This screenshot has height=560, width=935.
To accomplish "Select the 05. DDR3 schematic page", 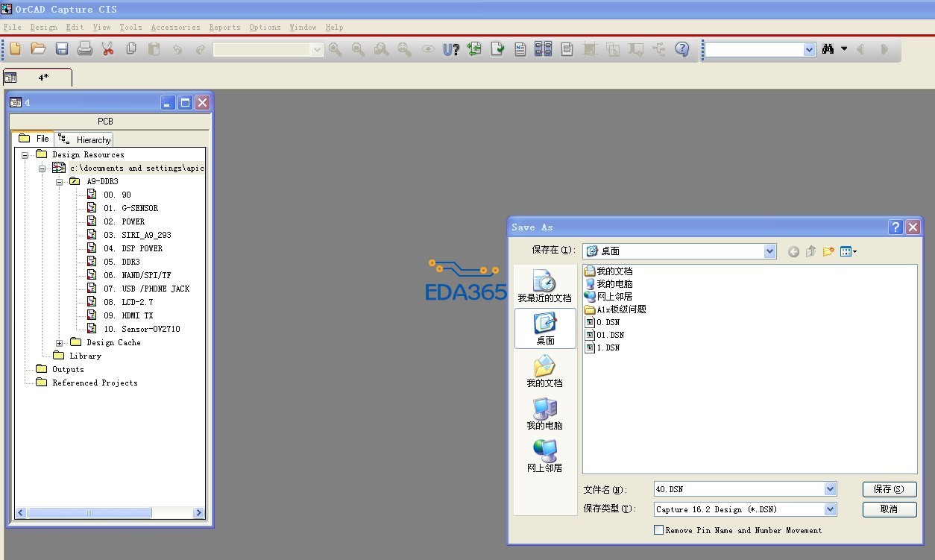I will [x=122, y=262].
